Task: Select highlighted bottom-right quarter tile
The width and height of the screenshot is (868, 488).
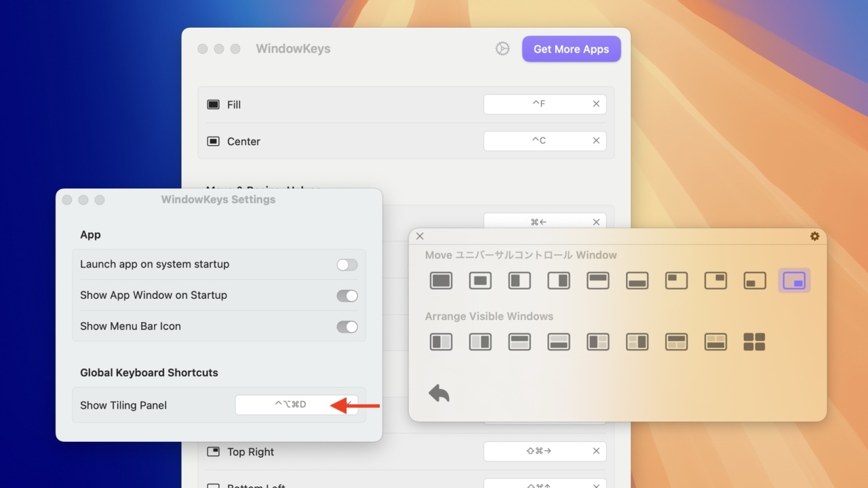Action: coord(794,281)
